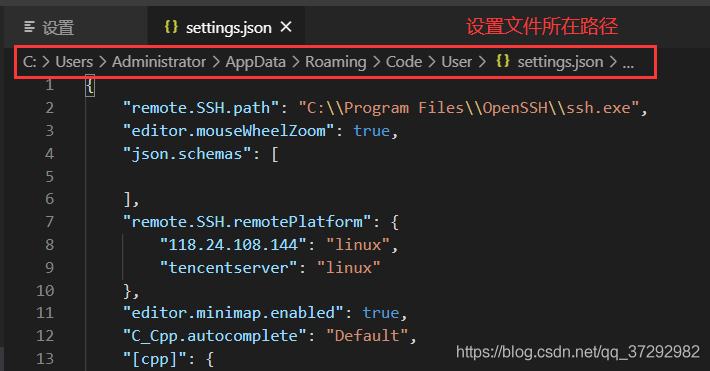This screenshot has height=371, width=710.
Task: Click the "remote.SSH.path" key
Action: point(201,108)
